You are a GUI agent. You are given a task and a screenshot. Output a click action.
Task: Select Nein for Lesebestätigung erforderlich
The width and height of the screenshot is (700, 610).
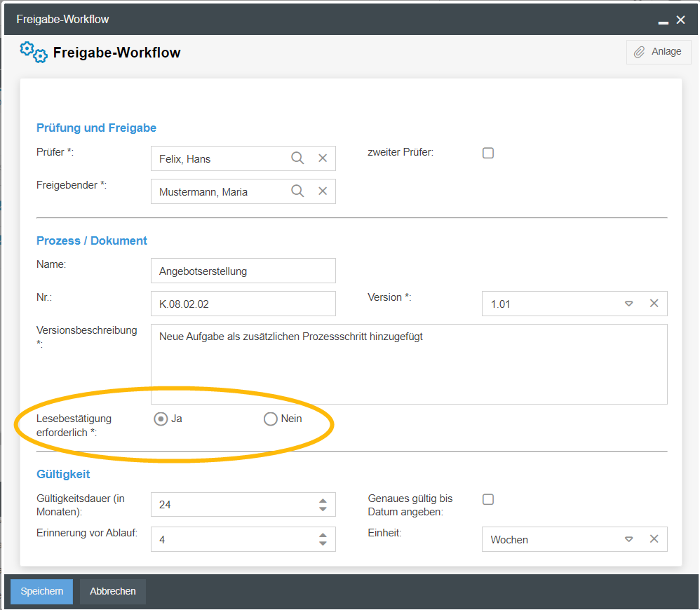tap(271, 419)
